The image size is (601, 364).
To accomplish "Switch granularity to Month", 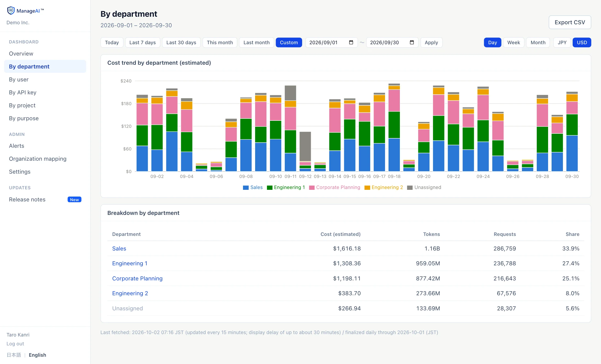I will point(538,42).
